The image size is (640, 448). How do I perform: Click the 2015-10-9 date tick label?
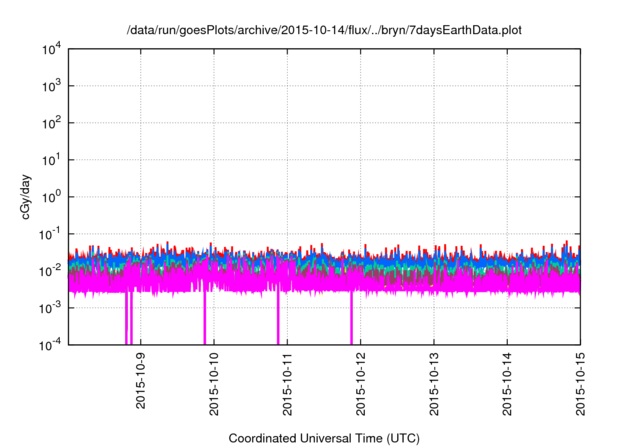pyautogui.click(x=140, y=380)
